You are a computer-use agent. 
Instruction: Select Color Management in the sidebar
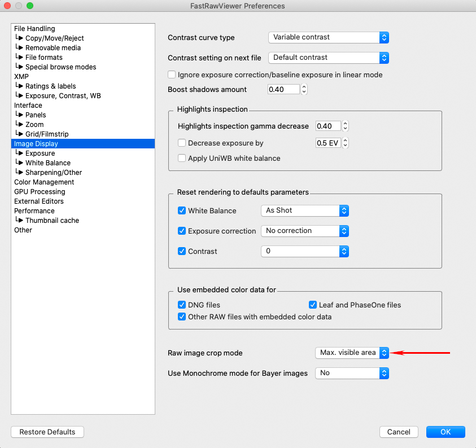(x=44, y=182)
